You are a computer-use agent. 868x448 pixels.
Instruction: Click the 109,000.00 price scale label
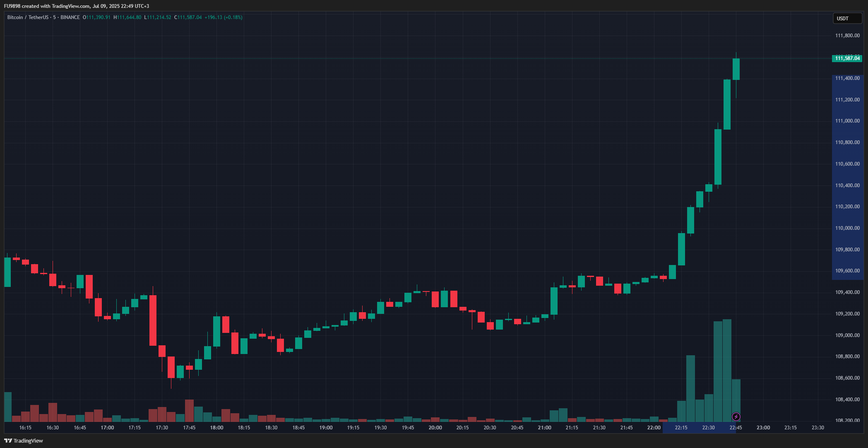847,335
